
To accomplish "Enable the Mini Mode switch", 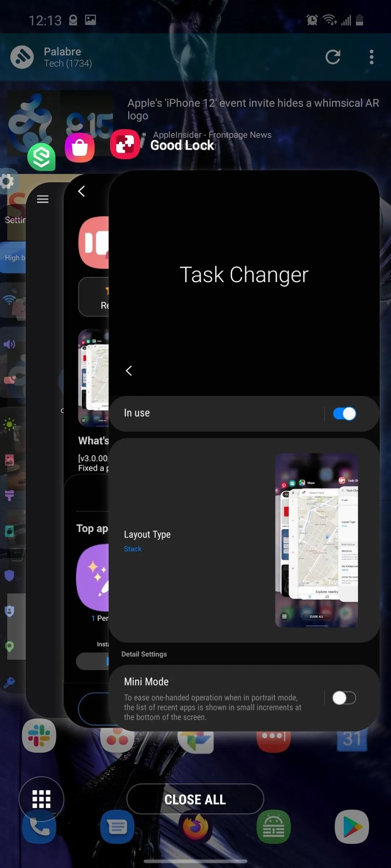I will click(x=344, y=698).
